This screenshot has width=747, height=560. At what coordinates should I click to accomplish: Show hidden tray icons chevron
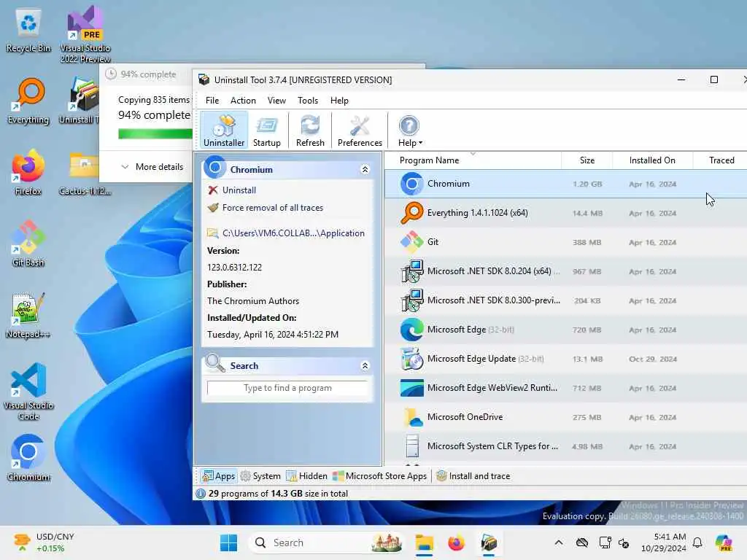[x=559, y=542]
